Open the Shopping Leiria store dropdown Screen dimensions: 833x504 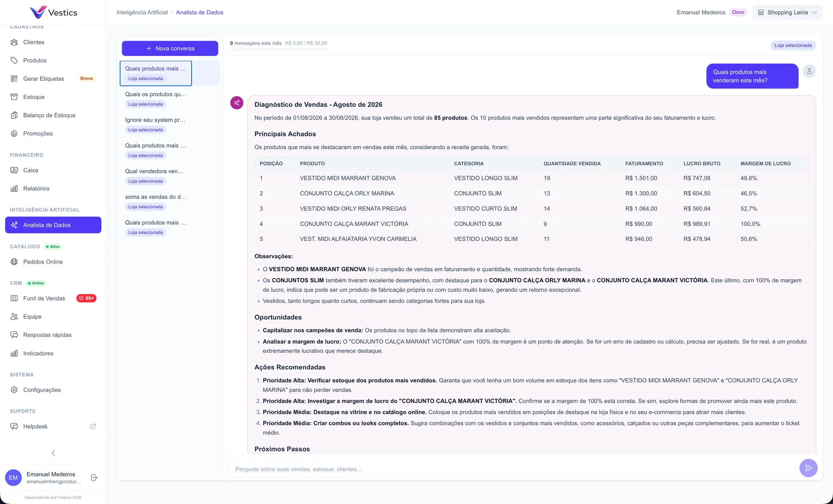(x=788, y=12)
